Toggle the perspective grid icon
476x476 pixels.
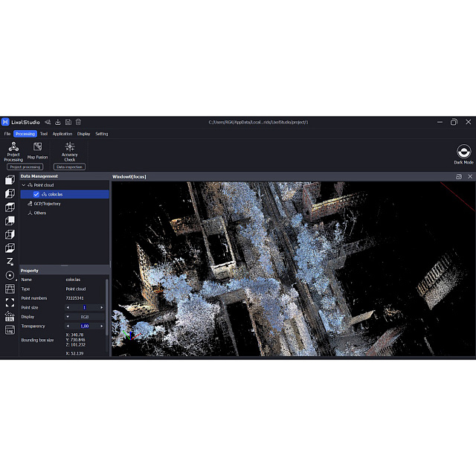tap(10, 289)
